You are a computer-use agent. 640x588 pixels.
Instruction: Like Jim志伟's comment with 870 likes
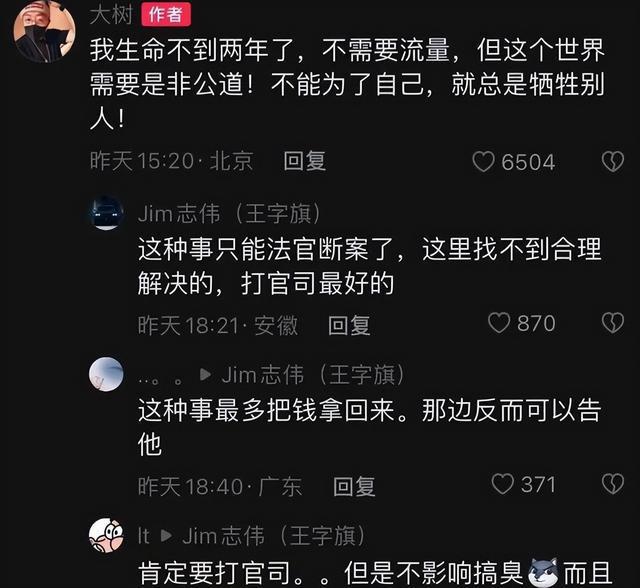499,323
